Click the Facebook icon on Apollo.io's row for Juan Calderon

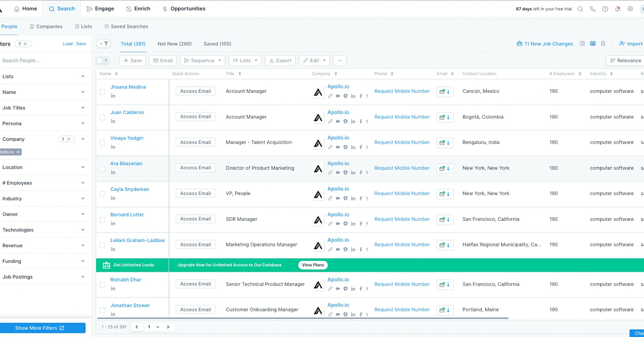tap(361, 122)
